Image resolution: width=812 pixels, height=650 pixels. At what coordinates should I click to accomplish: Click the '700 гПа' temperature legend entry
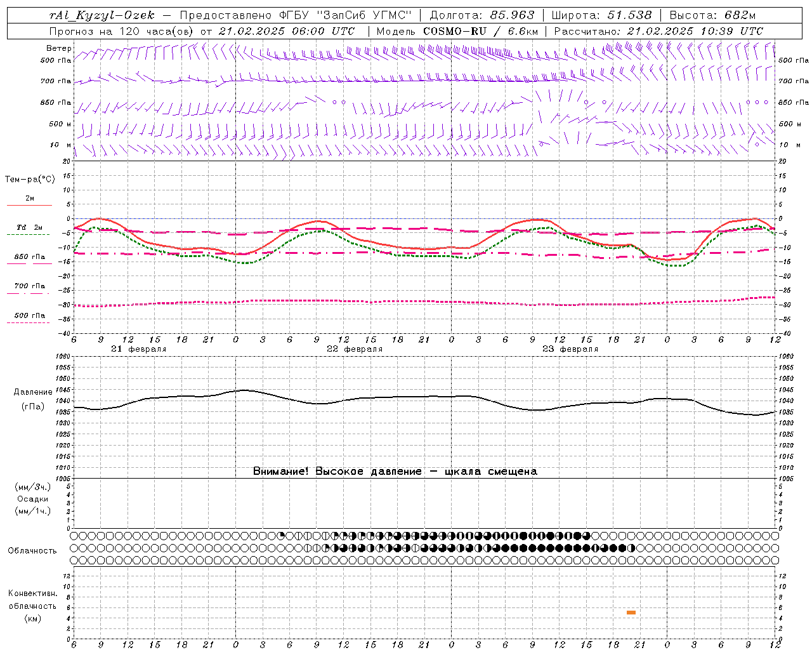[30, 286]
